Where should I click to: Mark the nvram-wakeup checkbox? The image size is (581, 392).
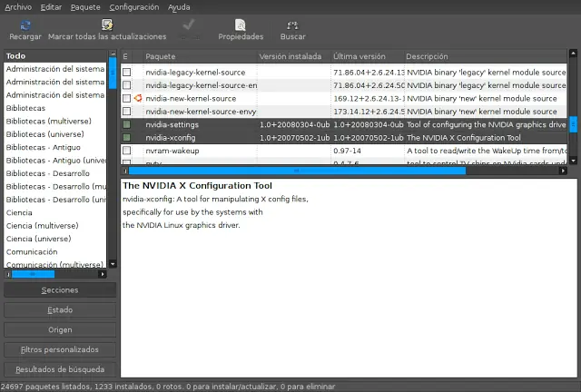point(127,151)
